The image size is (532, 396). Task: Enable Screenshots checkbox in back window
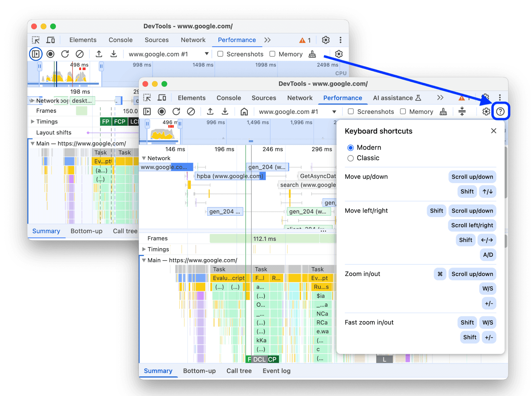click(220, 54)
